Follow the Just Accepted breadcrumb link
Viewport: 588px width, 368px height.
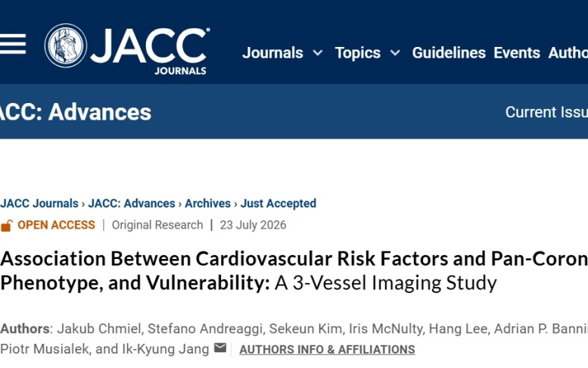[x=278, y=204]
